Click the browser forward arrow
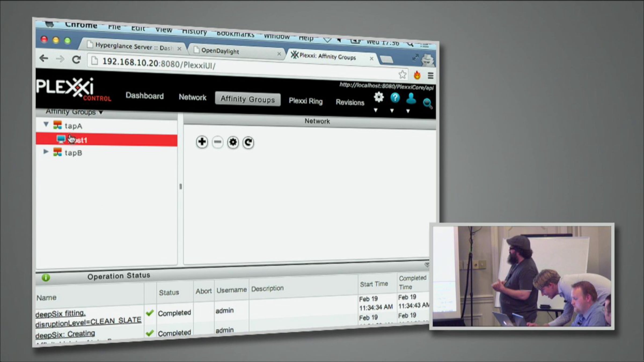 [60, 59]
